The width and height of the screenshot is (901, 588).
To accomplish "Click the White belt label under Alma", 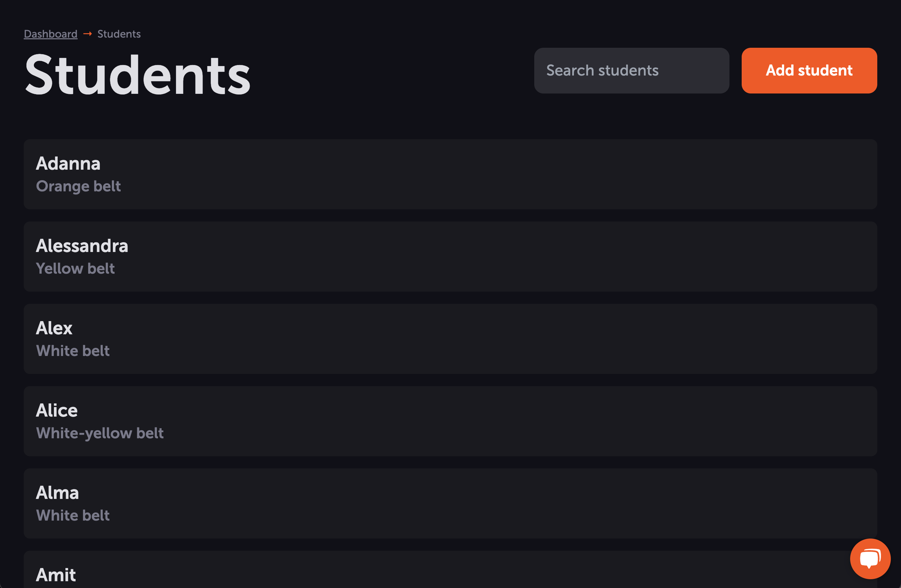I will [73, 516].
